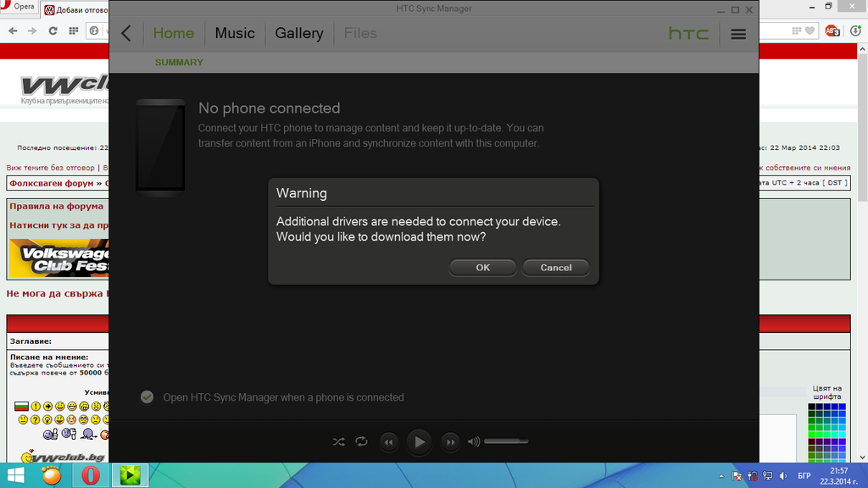868x488 pixels.
Task: Change input language from БГР
Action: [x=804, y=476]
